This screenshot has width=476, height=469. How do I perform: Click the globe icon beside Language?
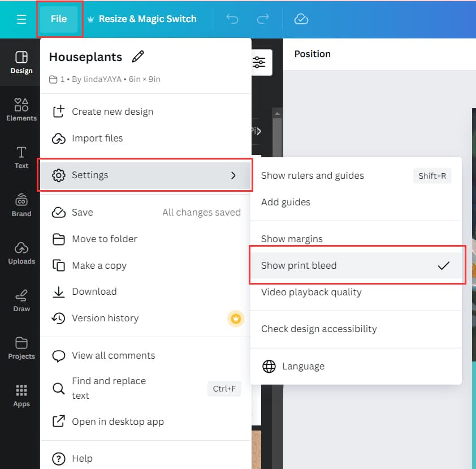pos(269,366)
